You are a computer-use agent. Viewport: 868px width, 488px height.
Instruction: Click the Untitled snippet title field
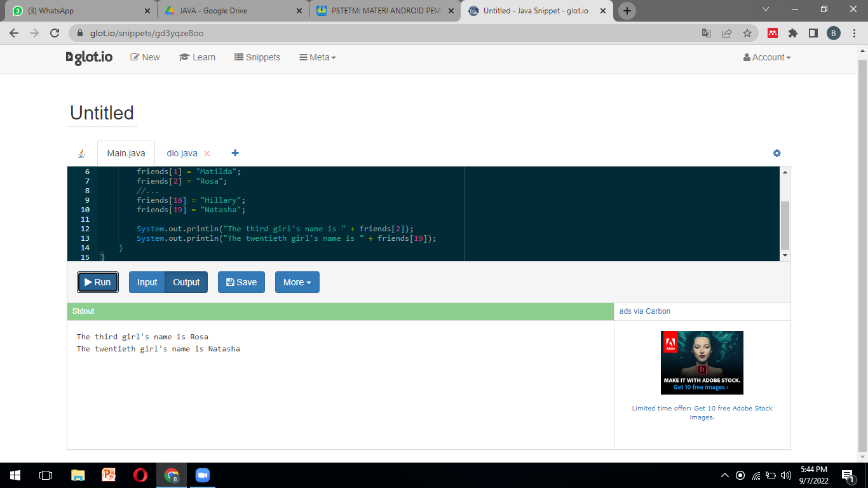pos(102,113)
